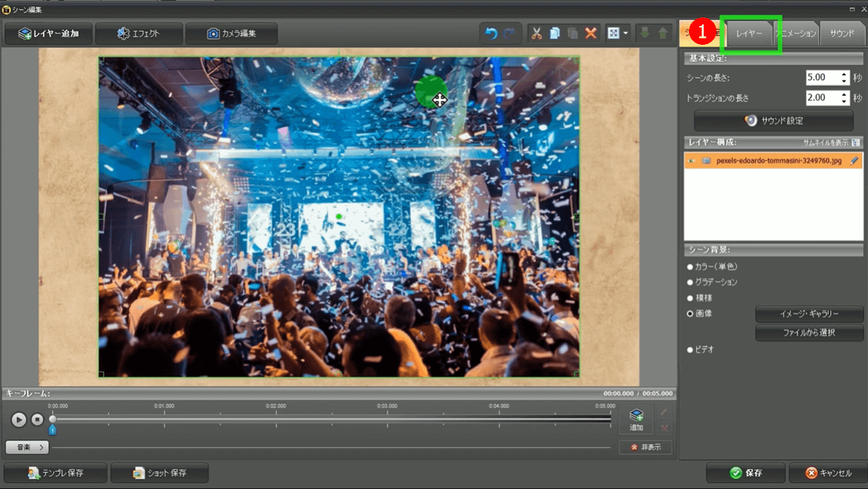The height and width of the screenshot is (489, 868).
Task: Click the pencil edit icon on layer
Action: pyautogui.click(x=855, y=160)
